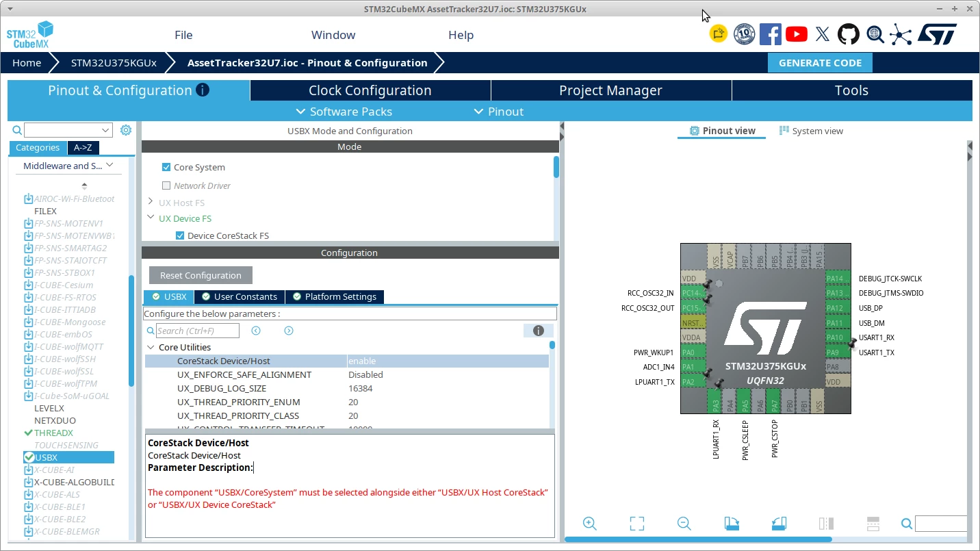Screen dimensions: 980x551
Task: Switch to Clock Configuration tab
Action: click(370, 90)
